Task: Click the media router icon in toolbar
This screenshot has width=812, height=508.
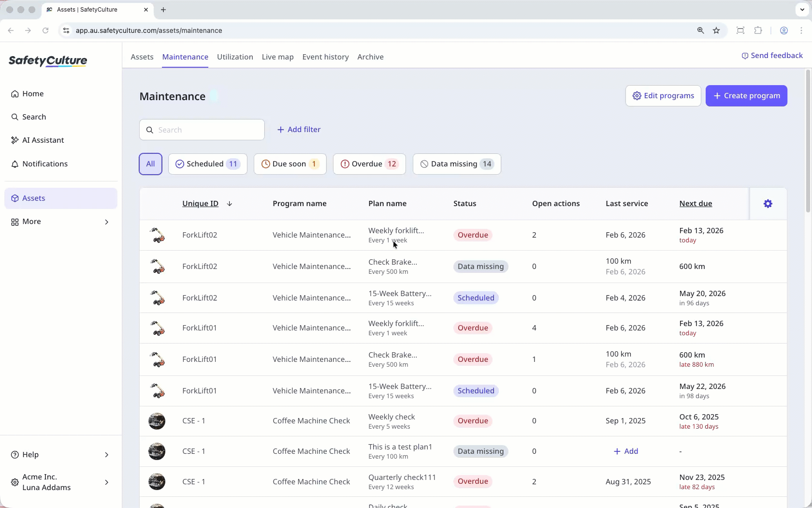Action: (x=740, y=30)
